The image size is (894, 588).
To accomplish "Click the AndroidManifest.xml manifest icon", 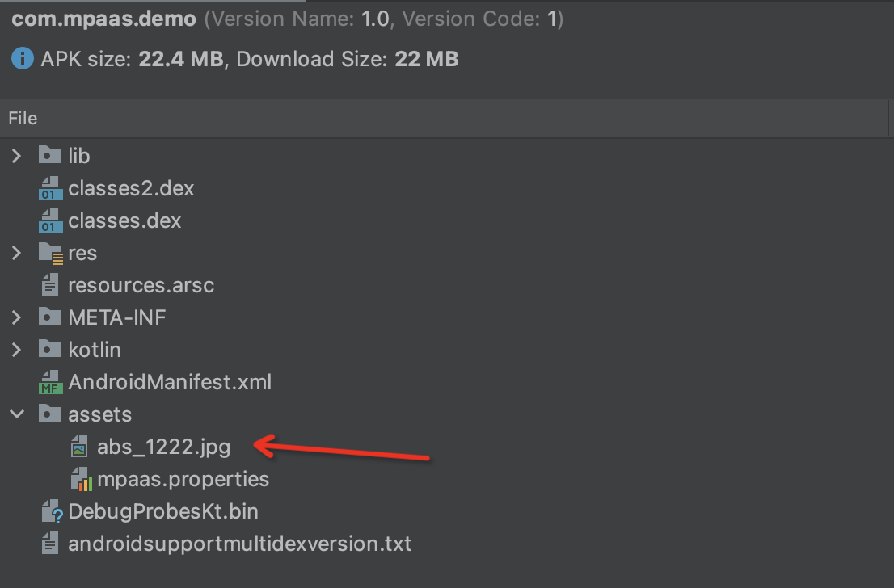I will [51, 382].
